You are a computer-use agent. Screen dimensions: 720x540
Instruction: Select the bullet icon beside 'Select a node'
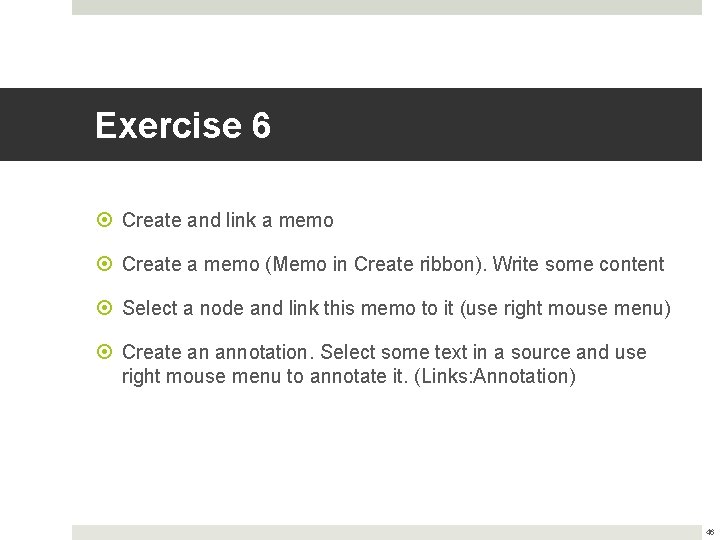click(x=105, y=308)
